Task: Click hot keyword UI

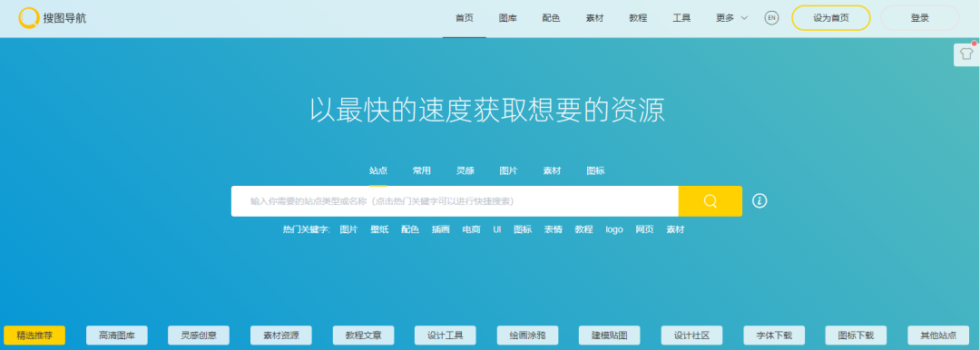Action: click(x=497, y=230)
